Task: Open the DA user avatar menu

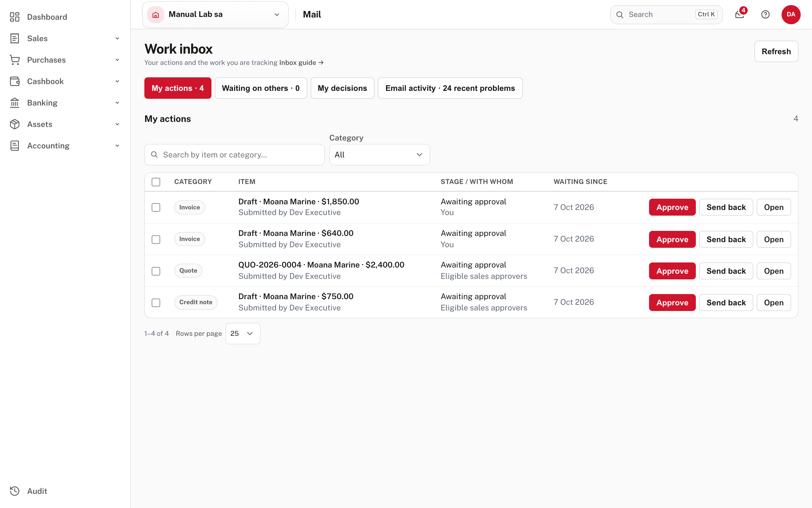Action: [x=791, y=14]
